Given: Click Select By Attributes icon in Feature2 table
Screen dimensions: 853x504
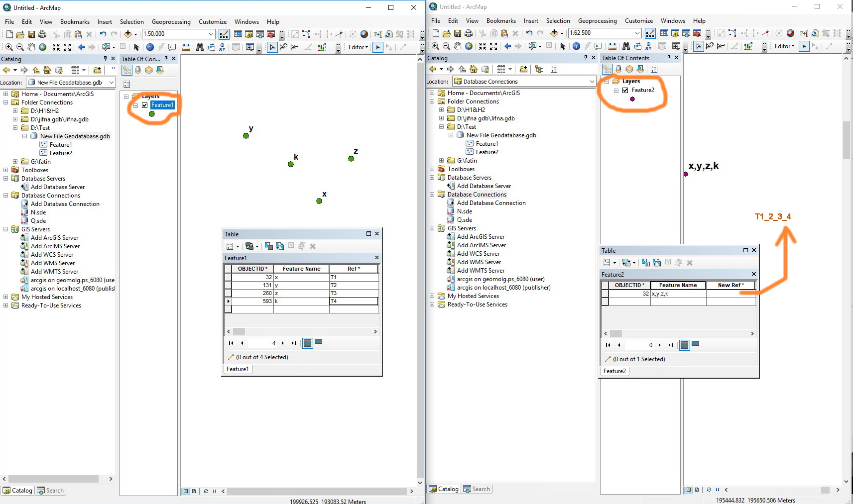Looking at the screenshot, I should (645, 262).
